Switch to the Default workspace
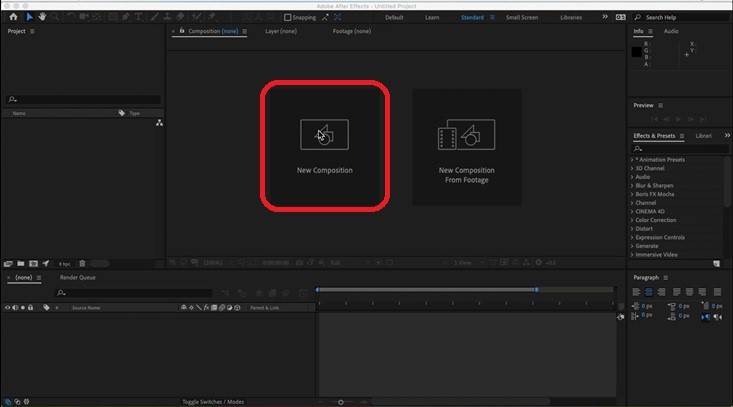The height and width of the screenshot is (407, 733). pos(394,17)
